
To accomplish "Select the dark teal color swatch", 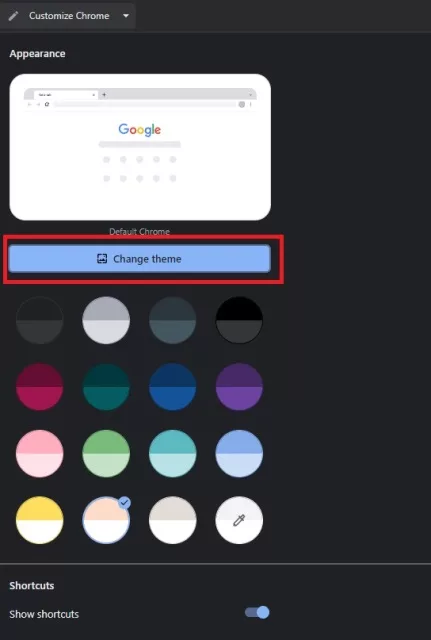I will click(x=106, y=387).
